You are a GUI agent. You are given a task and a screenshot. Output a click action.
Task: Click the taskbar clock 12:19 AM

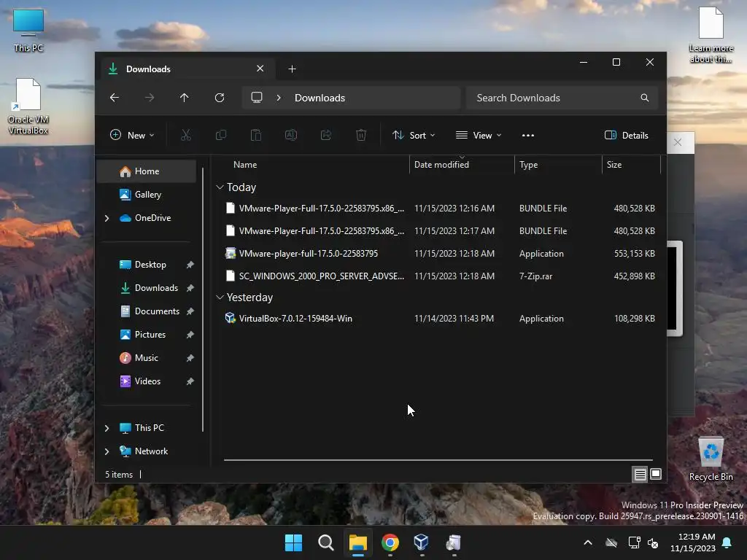point(693,542)
